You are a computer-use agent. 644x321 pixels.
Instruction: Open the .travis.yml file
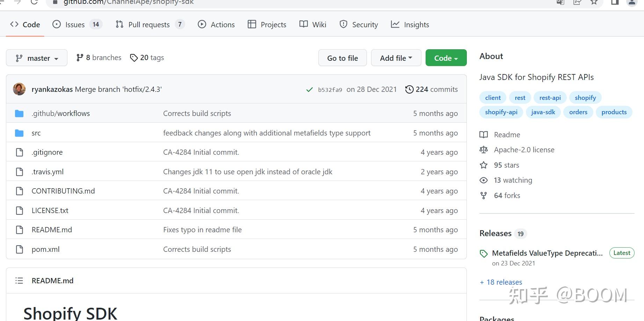tap(48, 172)
